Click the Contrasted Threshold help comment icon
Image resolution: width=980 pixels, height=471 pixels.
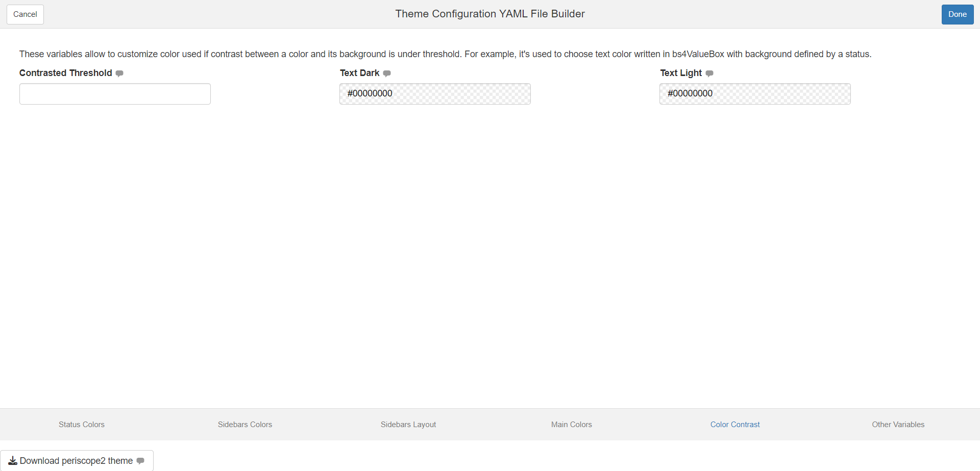pos(119,73)
